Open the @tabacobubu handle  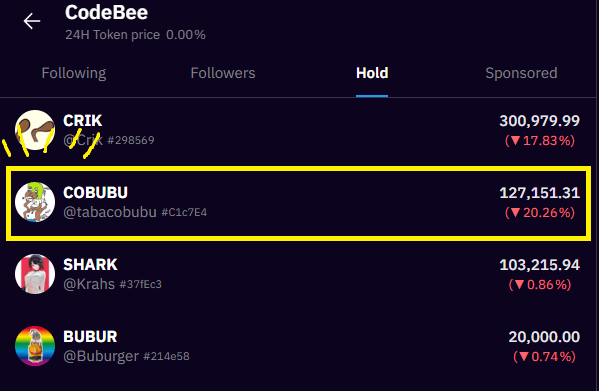[x=110, y=212]
